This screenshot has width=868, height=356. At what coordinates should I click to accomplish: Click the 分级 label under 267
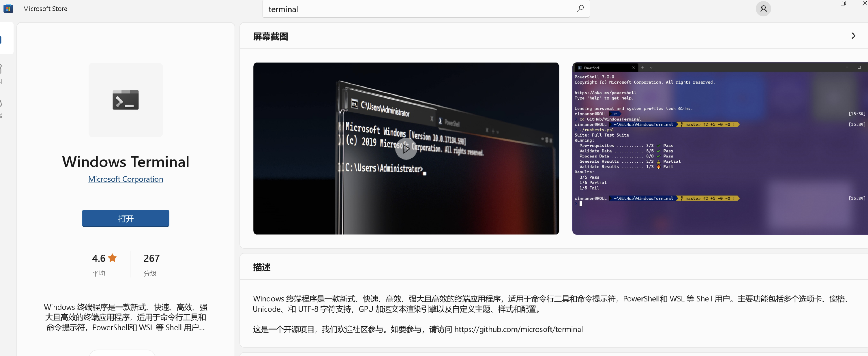(150, 274)
